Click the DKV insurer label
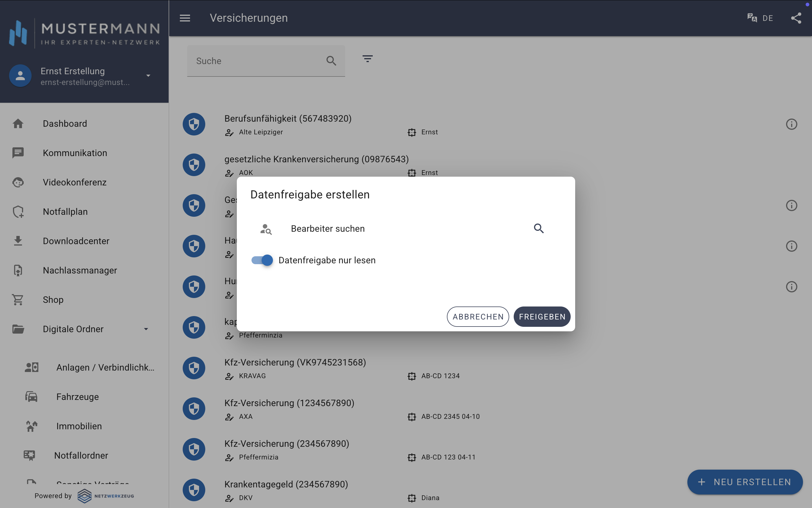 (x=246, y=498)
